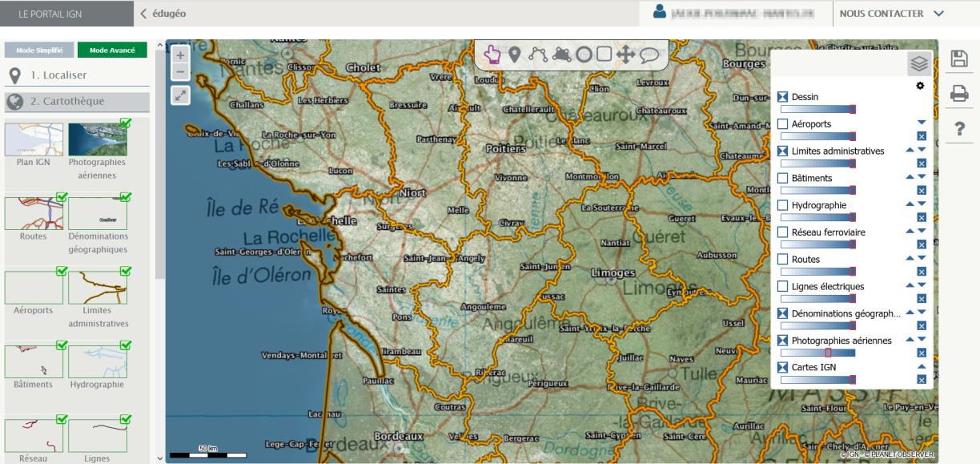This screenshot has height=464, width=980.
Task: Check the Hydrographie layer box
Action: coord(783,205)
